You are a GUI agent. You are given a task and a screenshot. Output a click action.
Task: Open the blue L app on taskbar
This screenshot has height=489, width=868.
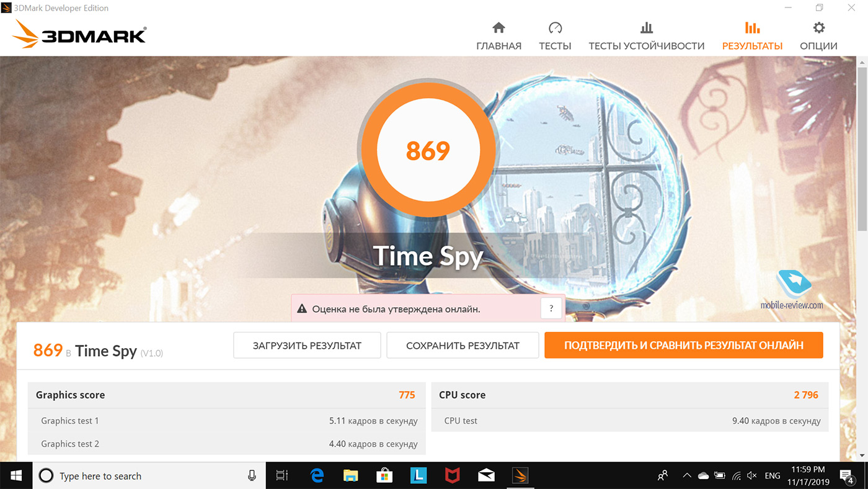(418, 476)
